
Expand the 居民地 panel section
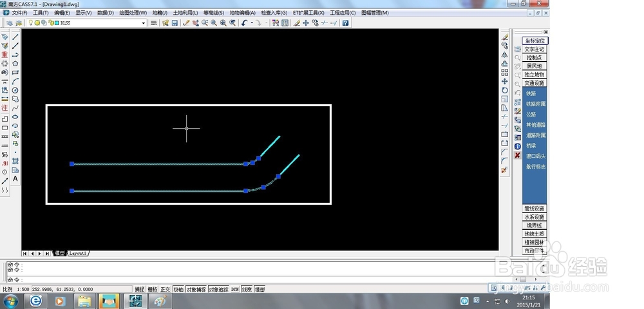(535, 66)
